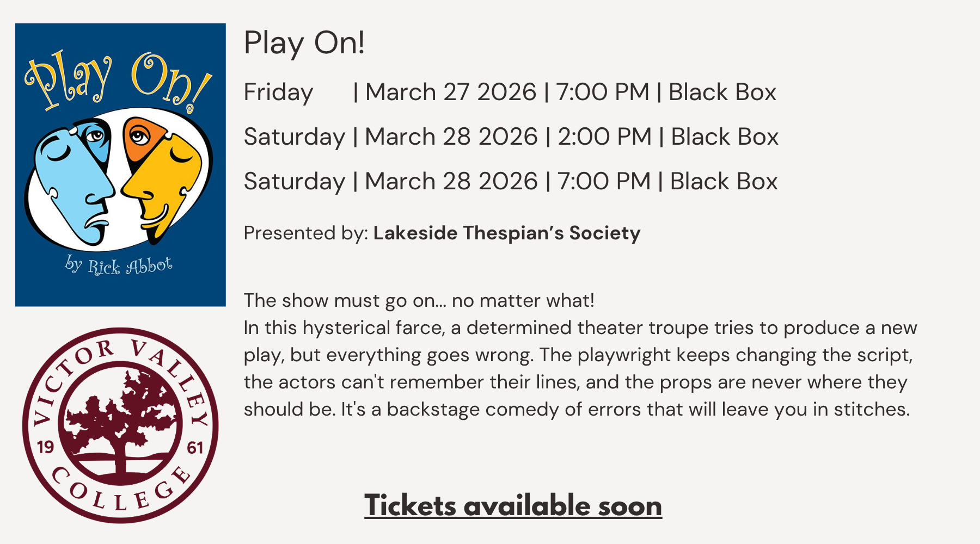Click the orange eye segment on poster
The height and width of the screenshot is (544, 980).
coord(140,137)
